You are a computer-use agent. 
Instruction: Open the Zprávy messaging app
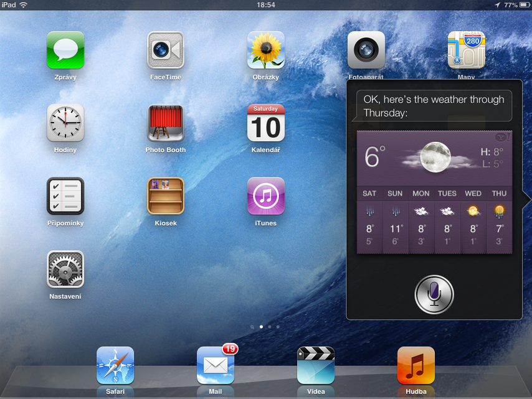[65, 50]
